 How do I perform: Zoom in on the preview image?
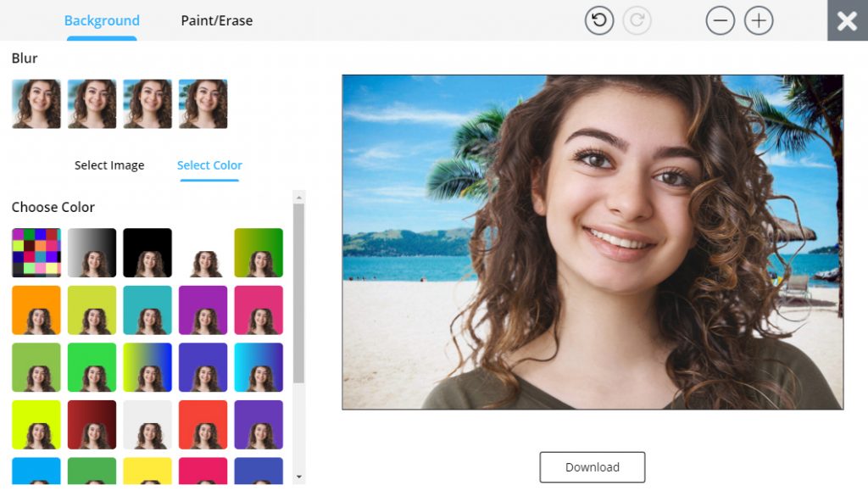(x=758, y=20)
